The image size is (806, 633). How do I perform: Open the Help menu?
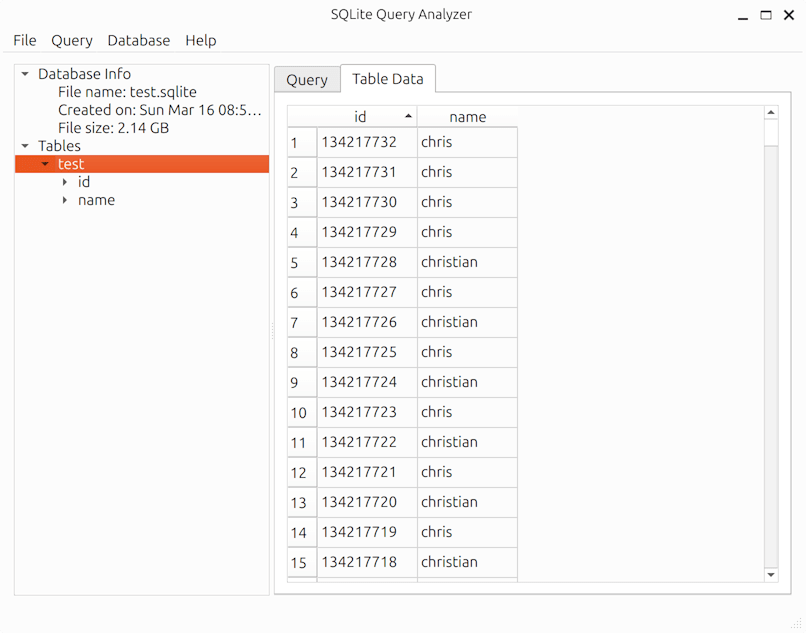click(200, 40)
